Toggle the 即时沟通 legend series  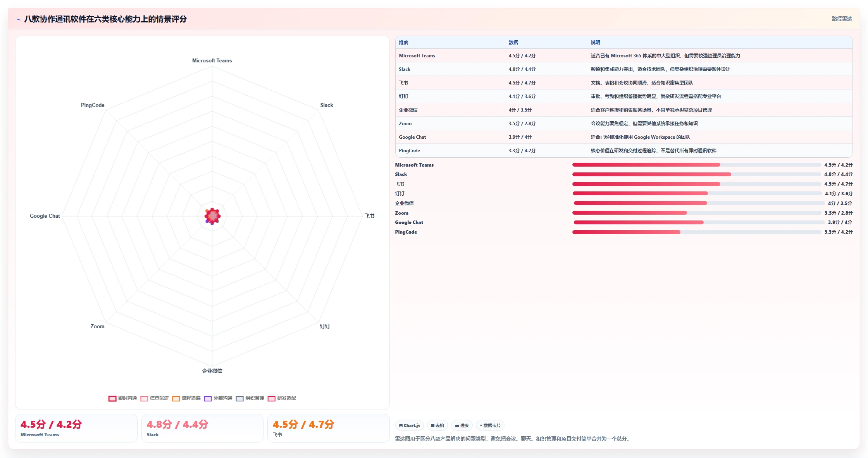point(123,398)
